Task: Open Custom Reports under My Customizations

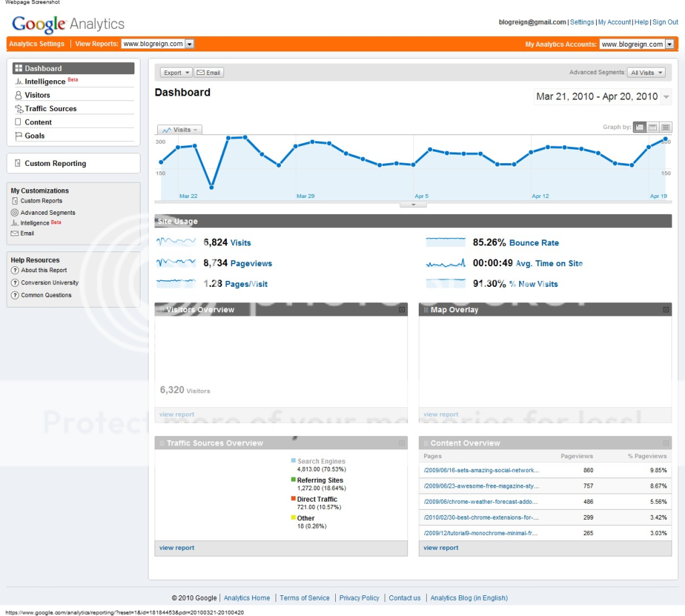Action: 41,201
